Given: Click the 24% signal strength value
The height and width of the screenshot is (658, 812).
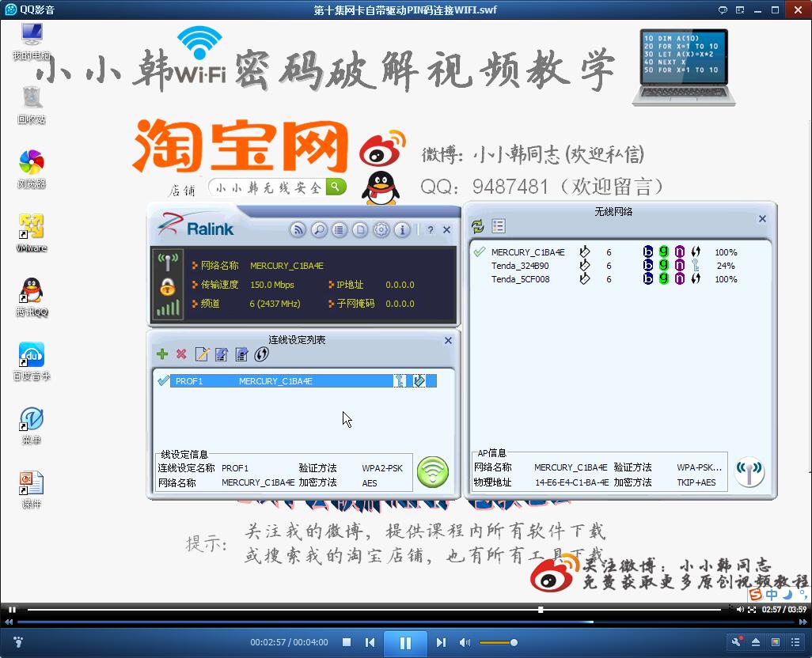Looking at the screenshot, I should [x=726, y=266].
